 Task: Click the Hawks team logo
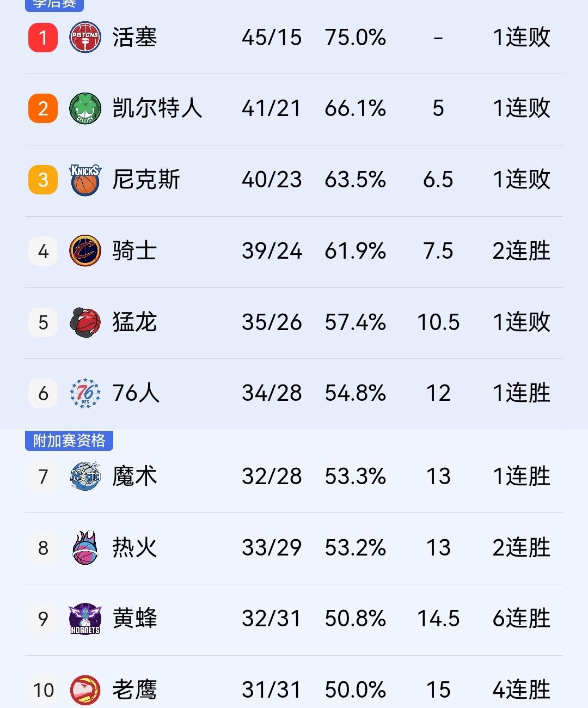coord(84,689)
